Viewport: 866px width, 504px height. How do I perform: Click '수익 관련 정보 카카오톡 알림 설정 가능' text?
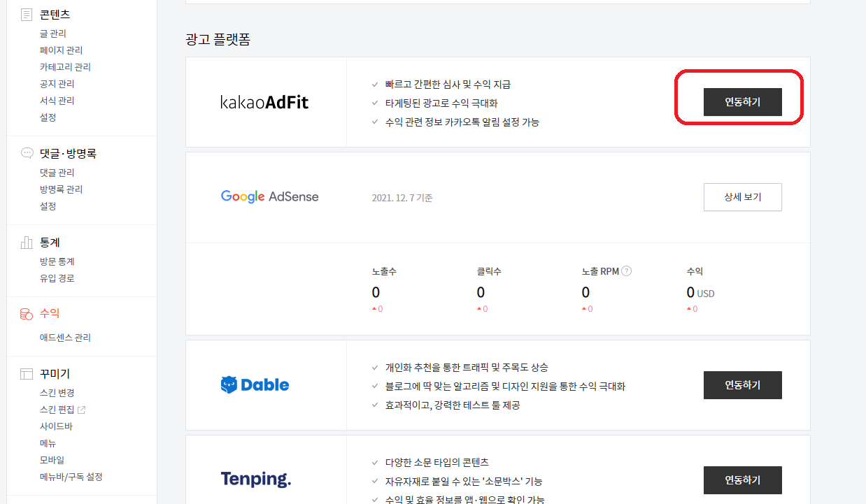(x=462, y=122)
